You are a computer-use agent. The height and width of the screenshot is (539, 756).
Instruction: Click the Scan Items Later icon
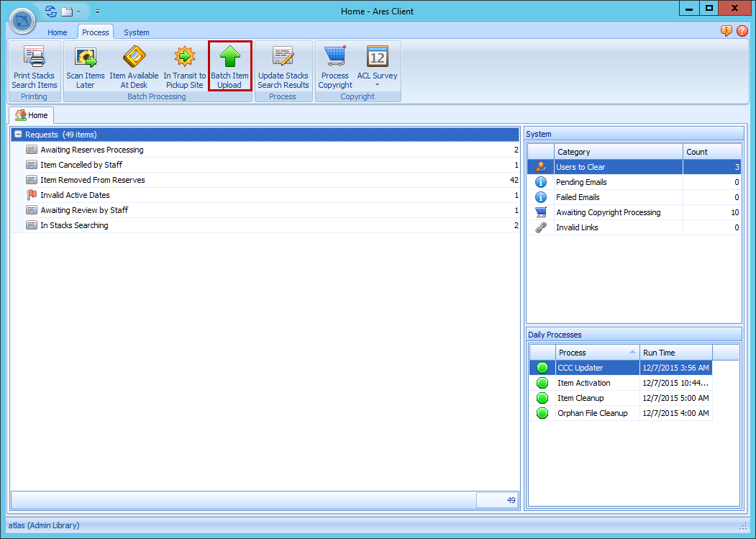(x=85, y=58)
